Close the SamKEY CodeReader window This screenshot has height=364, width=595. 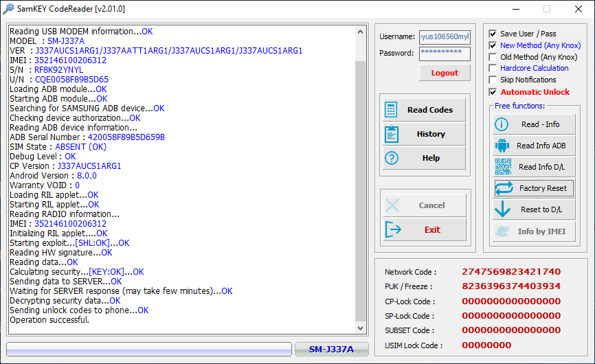[x=579, y=9]
